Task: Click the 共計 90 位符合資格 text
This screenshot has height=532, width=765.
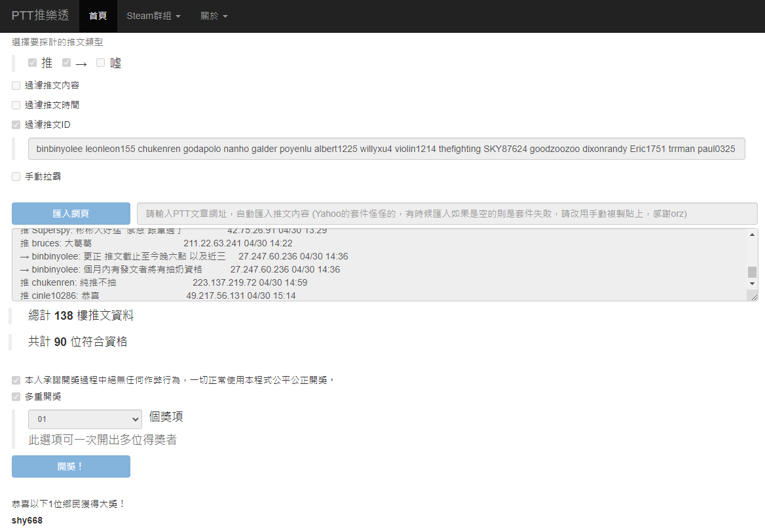Action: [x=77, y=341]
